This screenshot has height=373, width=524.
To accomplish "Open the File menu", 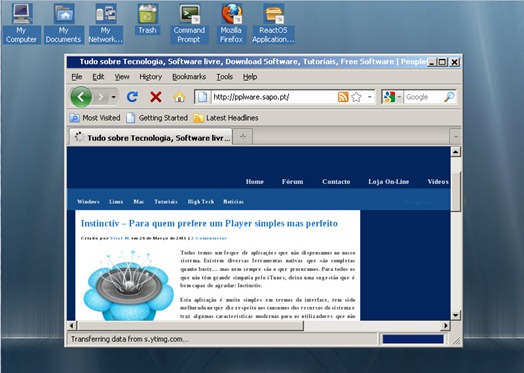I will [77, 77].
